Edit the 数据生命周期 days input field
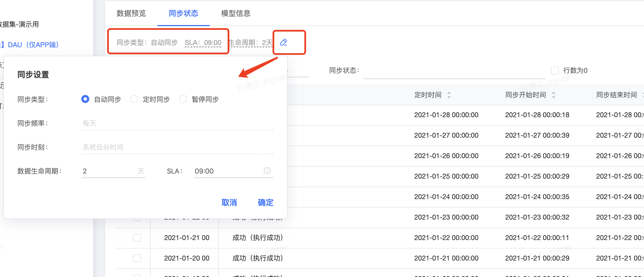Screen dimensions: 644x277 coord(113,171)
